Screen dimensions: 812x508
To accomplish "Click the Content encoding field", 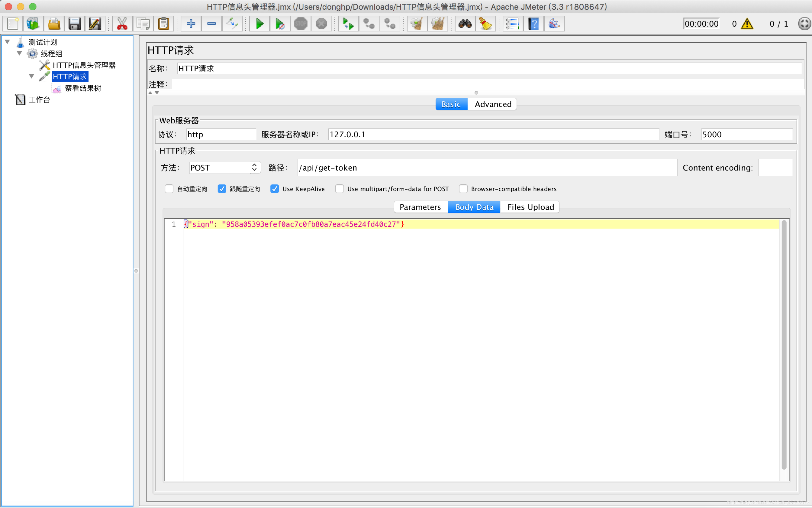I will point(775,168).
